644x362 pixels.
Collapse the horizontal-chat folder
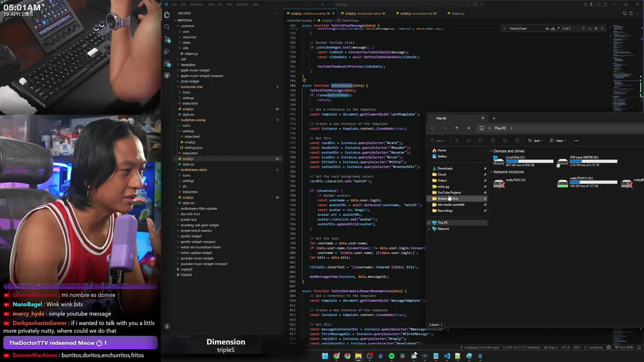(191, 87)
